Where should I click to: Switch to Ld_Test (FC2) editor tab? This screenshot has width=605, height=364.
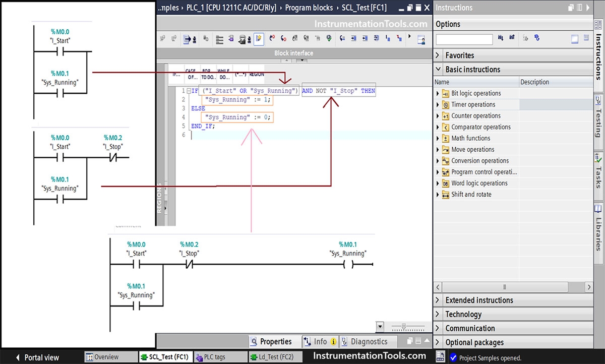275,357
